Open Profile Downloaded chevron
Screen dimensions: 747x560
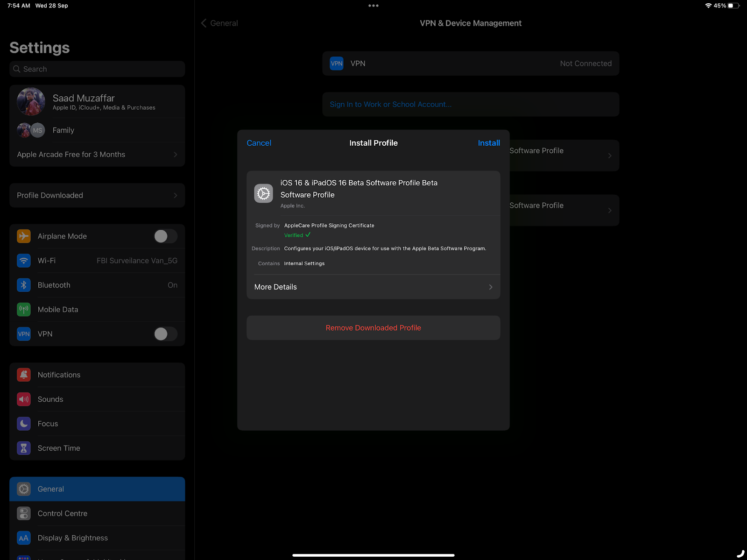pyautogui.click(x=176, y=195)
